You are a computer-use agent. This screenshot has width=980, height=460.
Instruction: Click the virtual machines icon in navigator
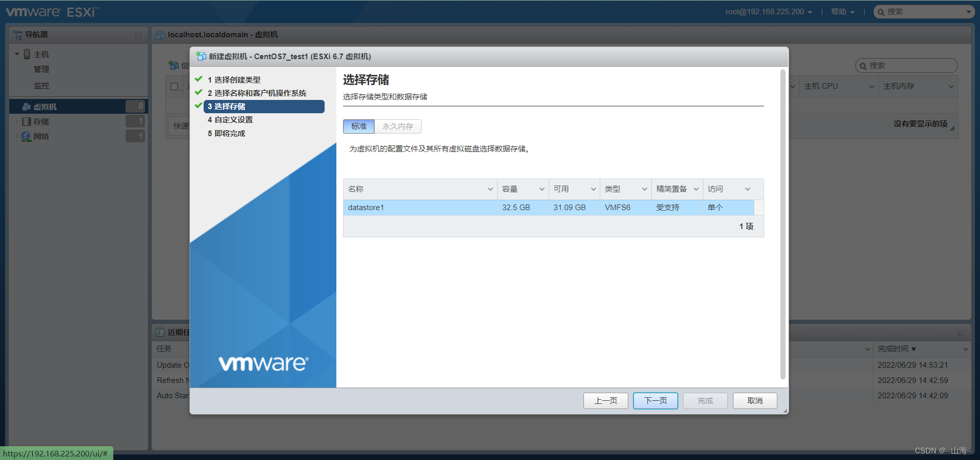click(x=27, y=107)
